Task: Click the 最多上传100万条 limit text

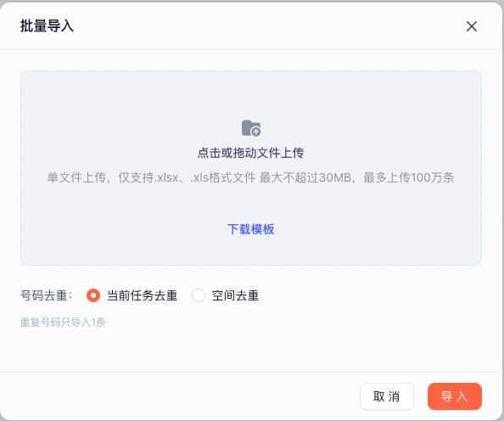Action: point(408,177)
